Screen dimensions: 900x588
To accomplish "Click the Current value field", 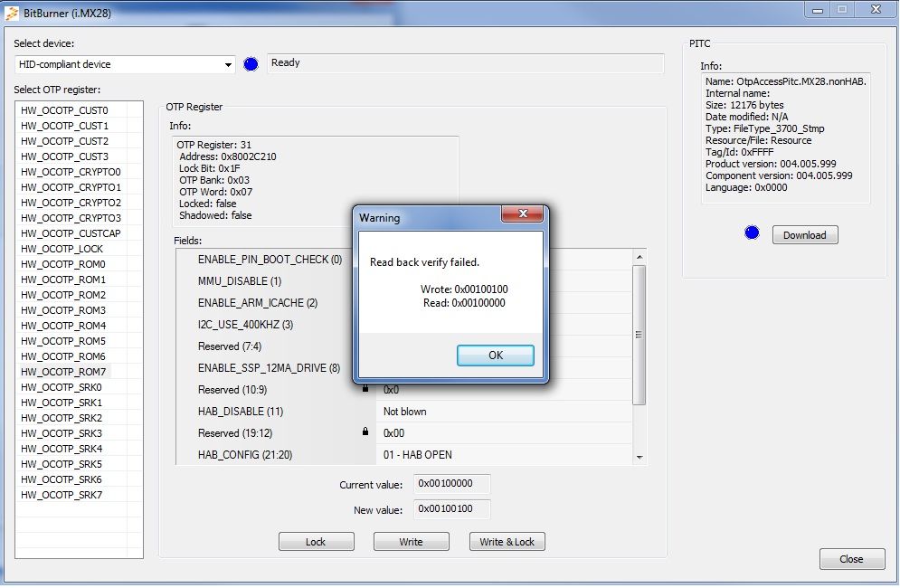I will [451, 483].
